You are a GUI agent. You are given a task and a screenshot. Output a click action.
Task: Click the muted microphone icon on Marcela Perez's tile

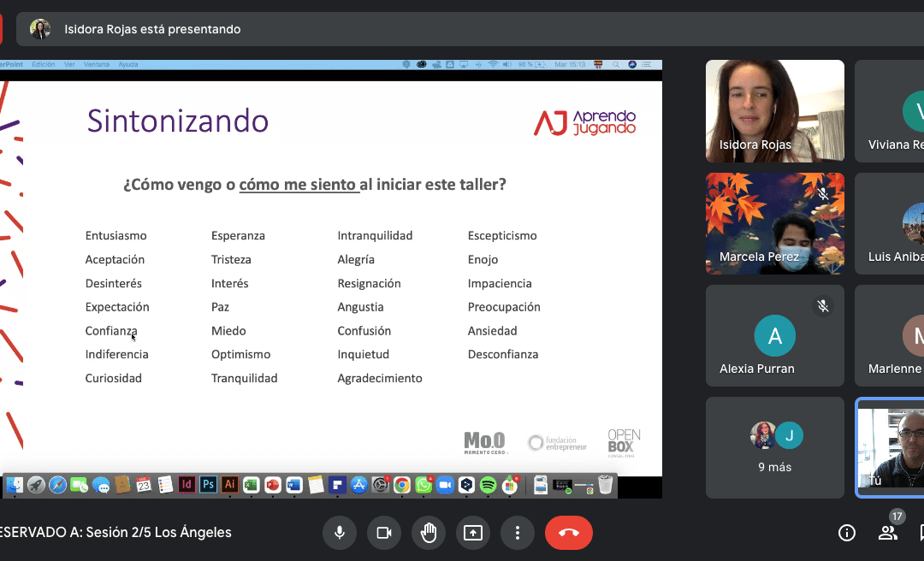pyautogui.click(x=823, y=194)
